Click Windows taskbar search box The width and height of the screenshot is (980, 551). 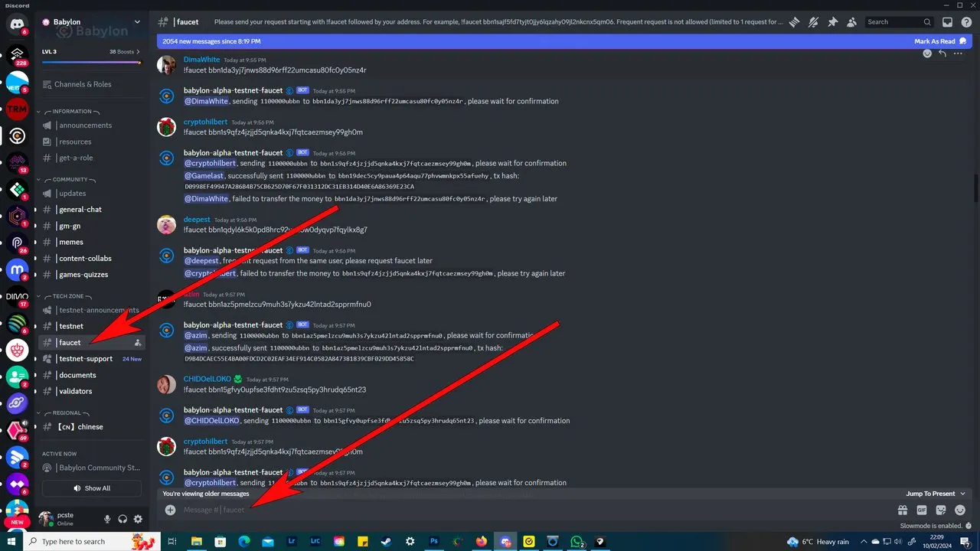click(x=92, y=542)
